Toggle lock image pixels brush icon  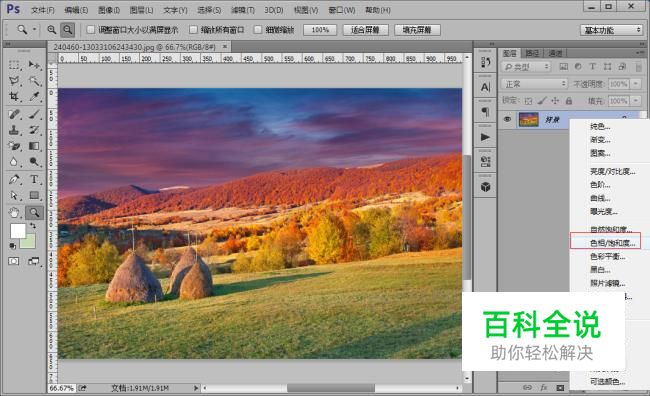point(541,100)
